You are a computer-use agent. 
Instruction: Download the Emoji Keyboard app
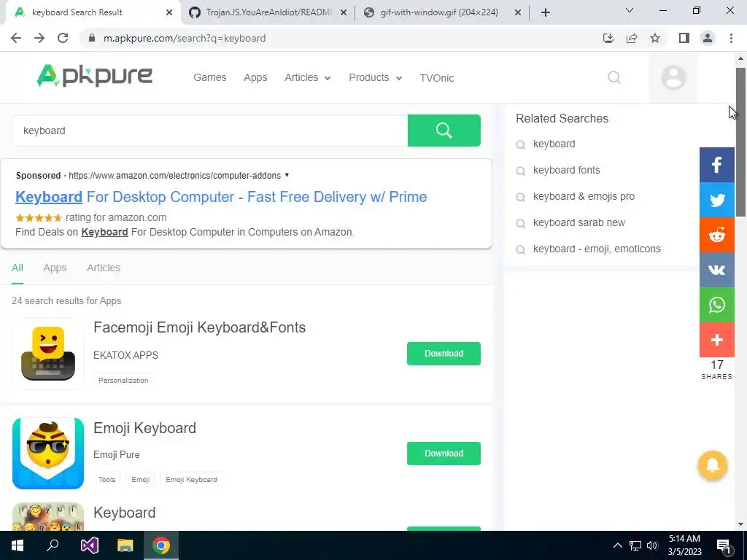(444, 454)
